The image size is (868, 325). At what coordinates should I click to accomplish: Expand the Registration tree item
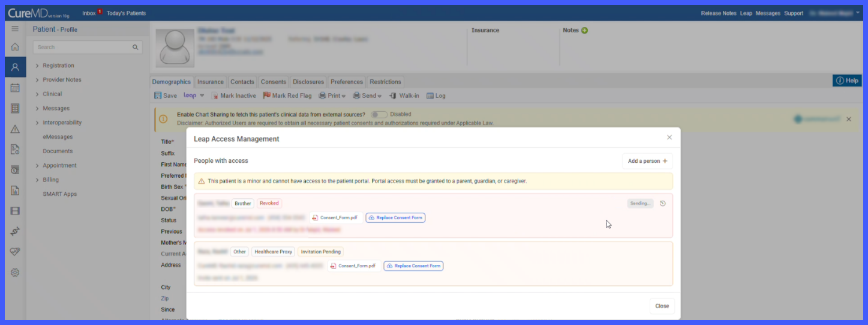pos(58,65)
